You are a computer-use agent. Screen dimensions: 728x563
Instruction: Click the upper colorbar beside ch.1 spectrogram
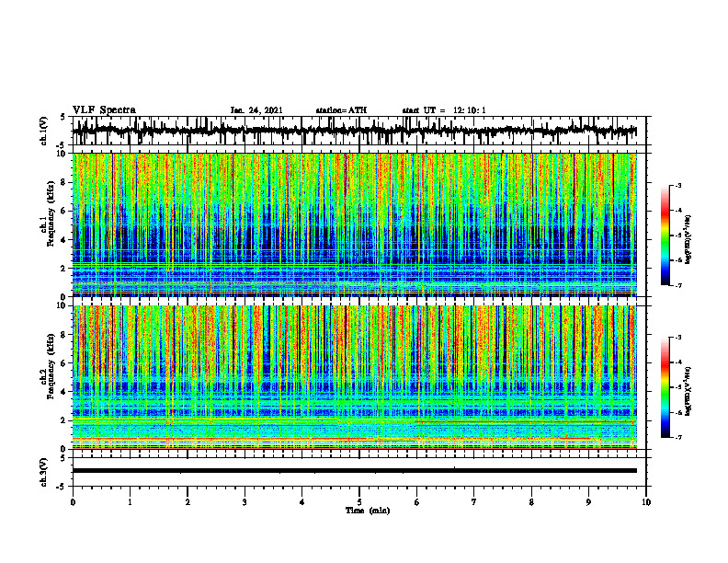click(x=665, y=236)
